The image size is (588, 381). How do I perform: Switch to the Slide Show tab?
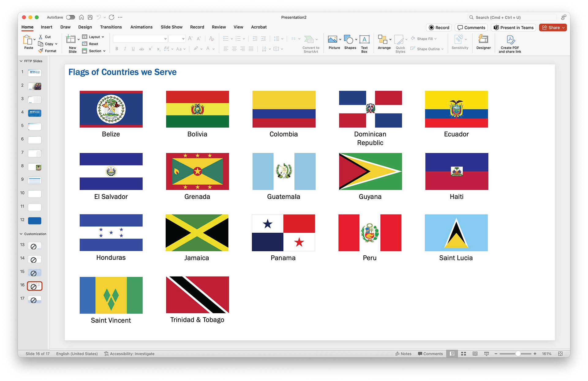[171, 27]
